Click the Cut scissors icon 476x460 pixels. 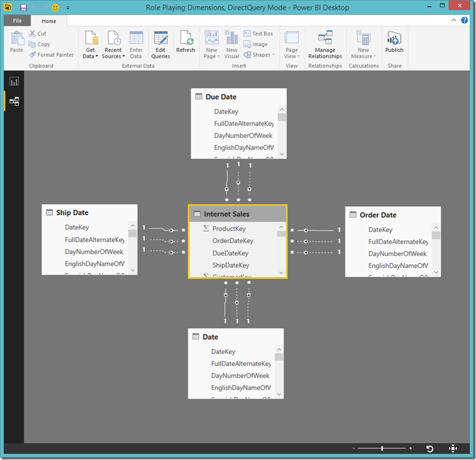tap(32, 33)
